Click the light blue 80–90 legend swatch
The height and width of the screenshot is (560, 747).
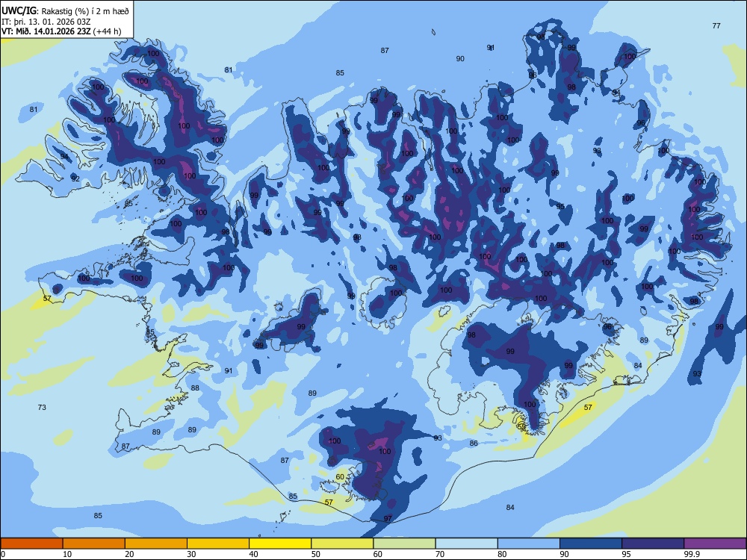[x=529, y=544]
